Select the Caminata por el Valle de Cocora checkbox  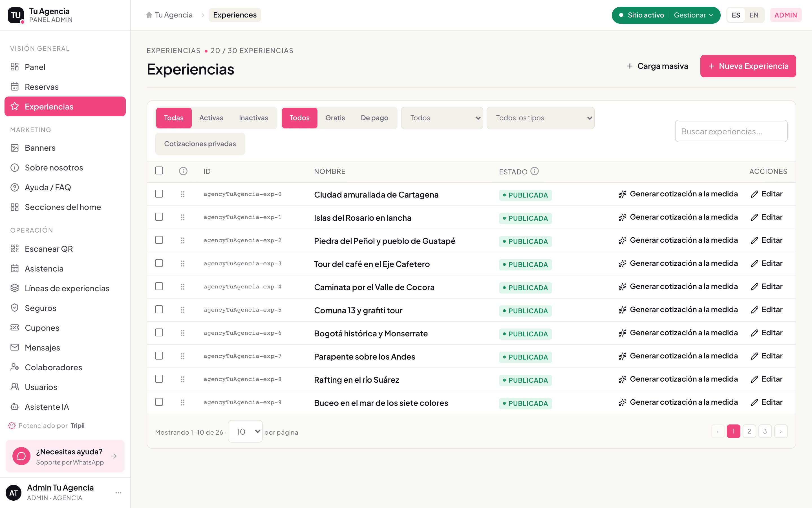(x=159, y=286)
